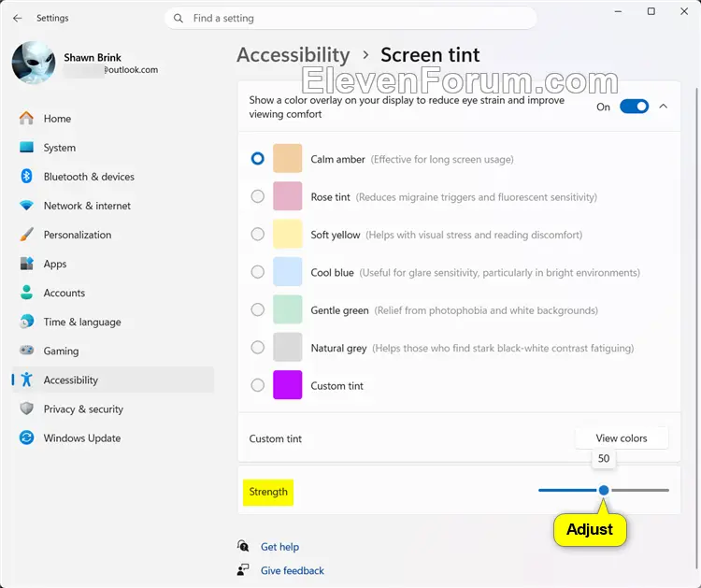701x588 pixels.
Task: Click the Apps icon in sidebar
Action: (26, 264)
